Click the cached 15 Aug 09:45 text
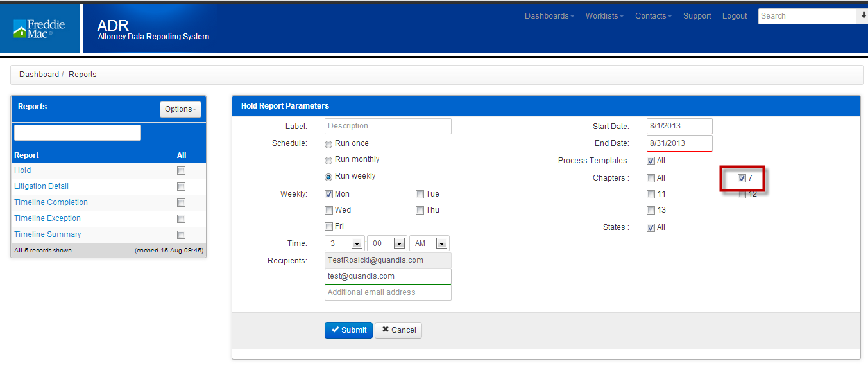 pos(169,251)
